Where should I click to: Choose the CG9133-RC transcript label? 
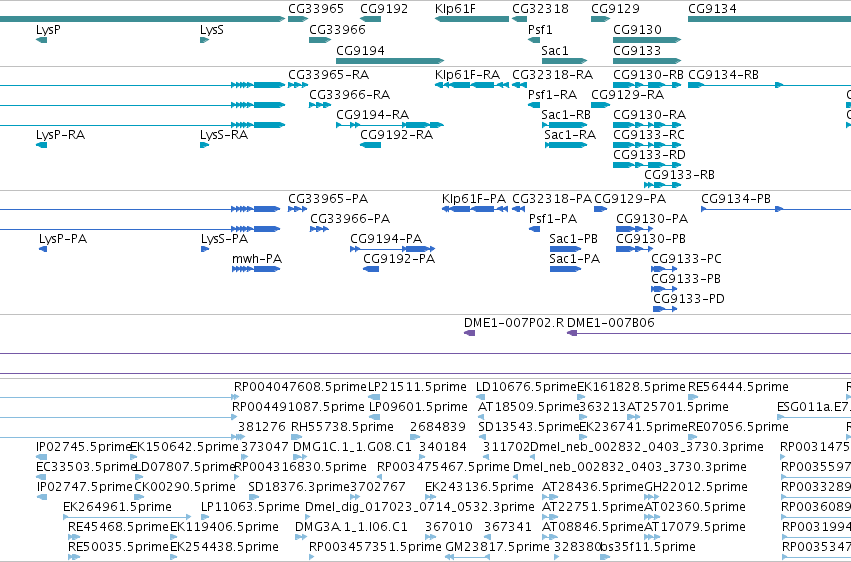649,135
